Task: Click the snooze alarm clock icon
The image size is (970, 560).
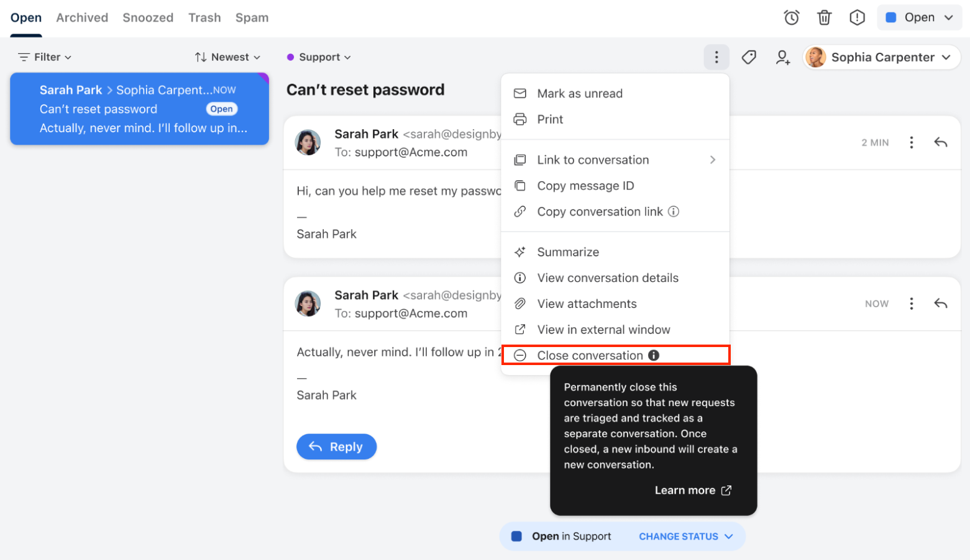Action: coord(791,17)
